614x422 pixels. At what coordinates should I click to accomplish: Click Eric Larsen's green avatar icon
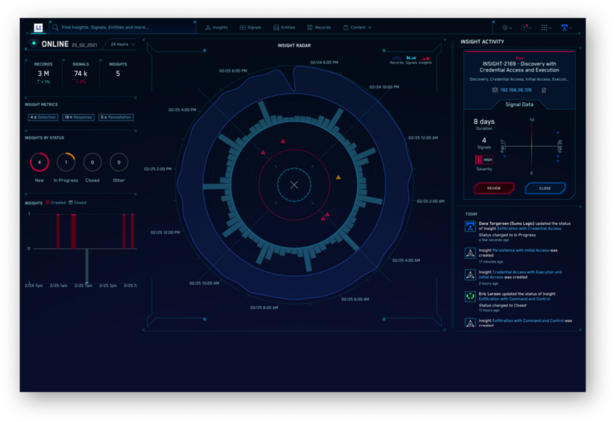click(470, 296)
